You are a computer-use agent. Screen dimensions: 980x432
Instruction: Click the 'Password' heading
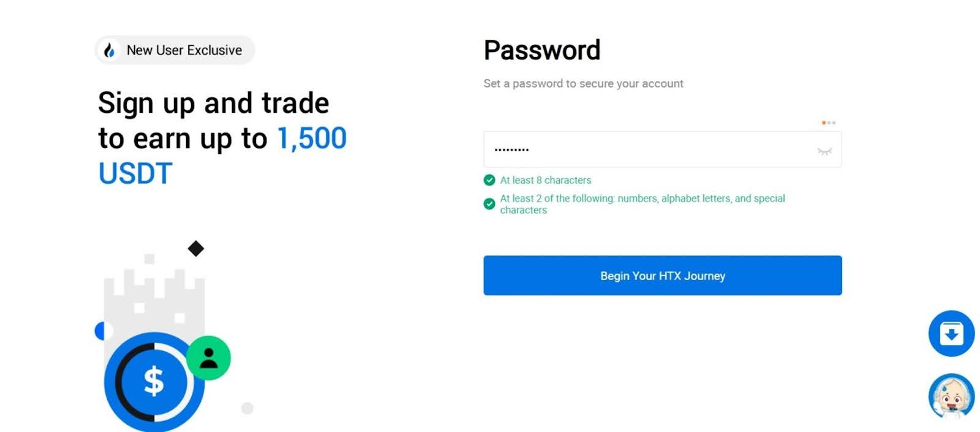tap(542, 50)
